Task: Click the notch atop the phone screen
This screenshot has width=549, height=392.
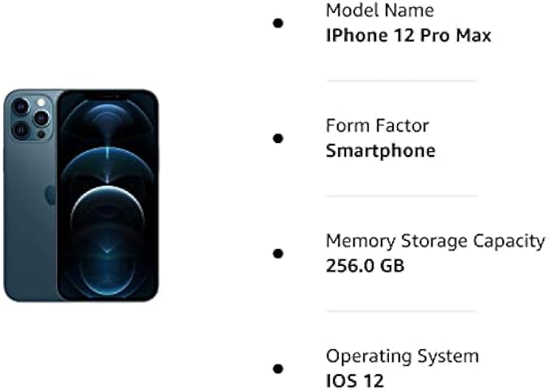Action: 108,95
